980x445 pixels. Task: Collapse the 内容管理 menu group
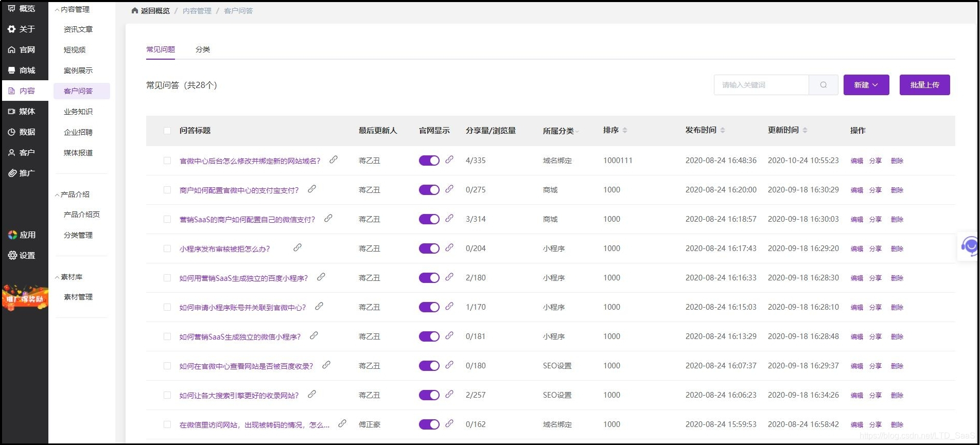[72, 9]
